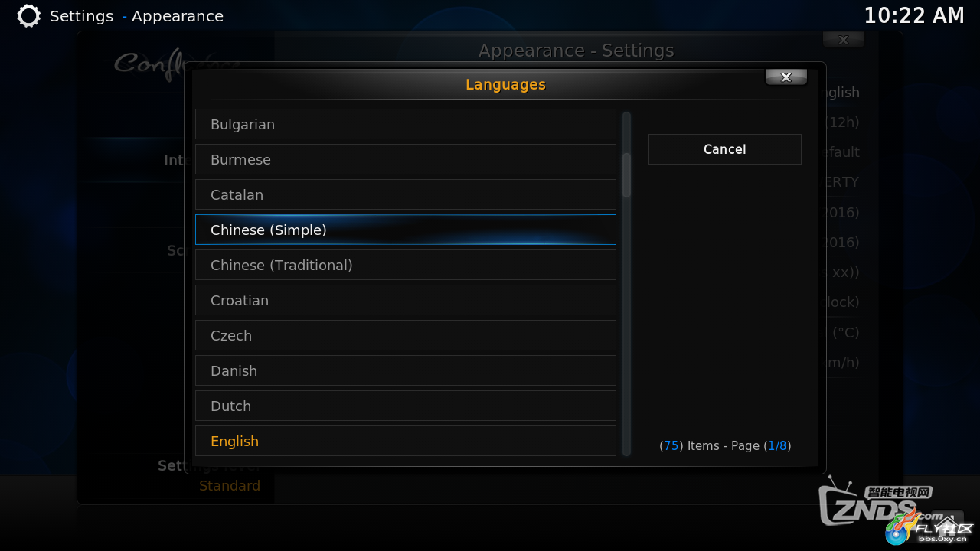Image resolution: width=980 pixels, height=551 pixels.
Task: Click the Settings gear icon
Action: pos(29,16)
